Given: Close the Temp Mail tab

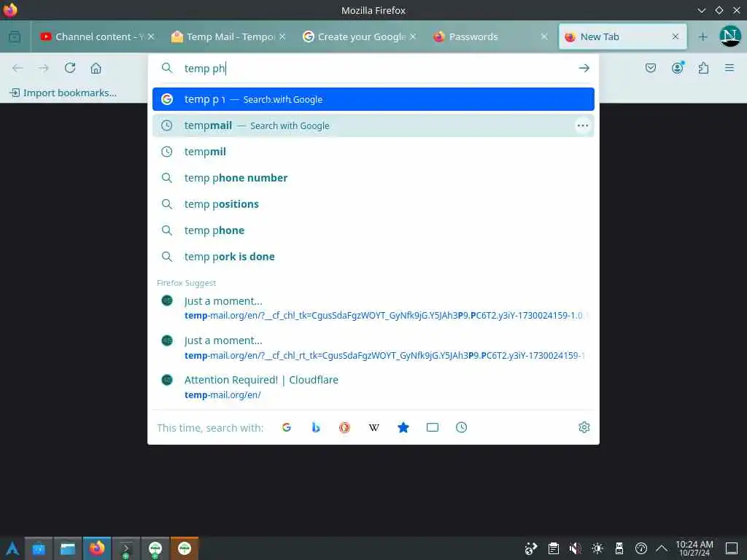Looking at the screenshot, I should click(282, 36).
